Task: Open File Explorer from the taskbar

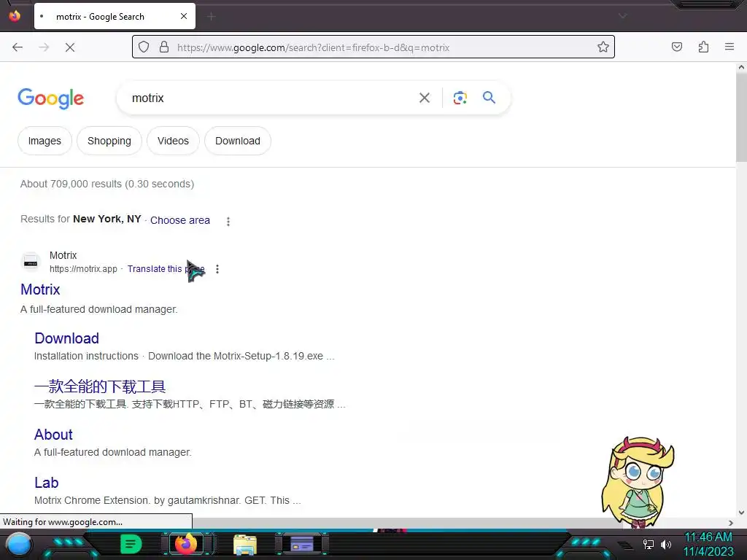Action: (x=245, y=545)
